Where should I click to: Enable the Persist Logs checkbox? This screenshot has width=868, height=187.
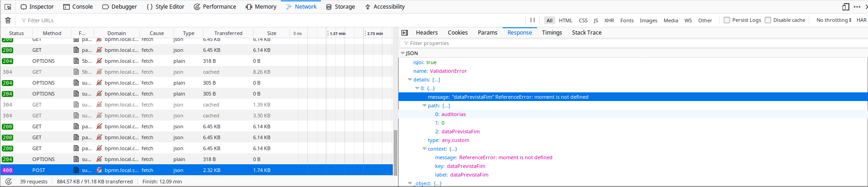coord(727,20)
